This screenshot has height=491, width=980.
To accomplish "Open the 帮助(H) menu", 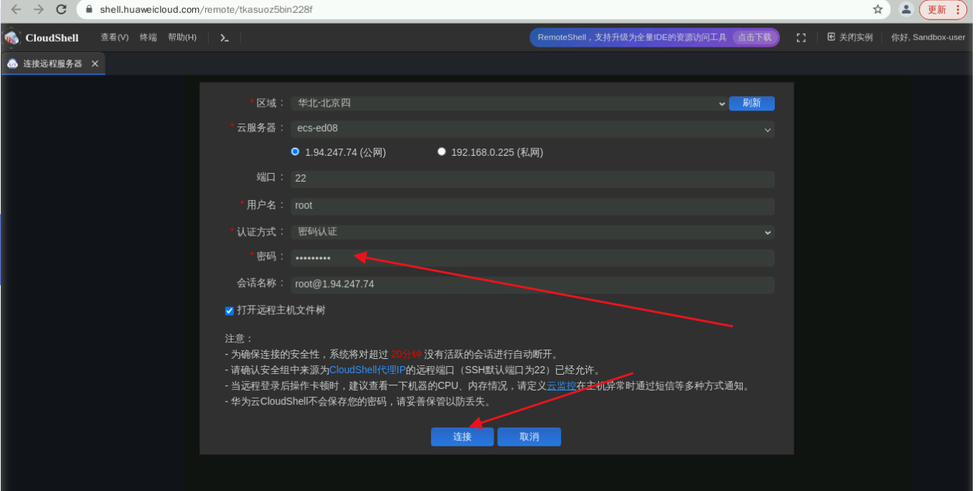I will pyautogui.click(x=182, y=37).
